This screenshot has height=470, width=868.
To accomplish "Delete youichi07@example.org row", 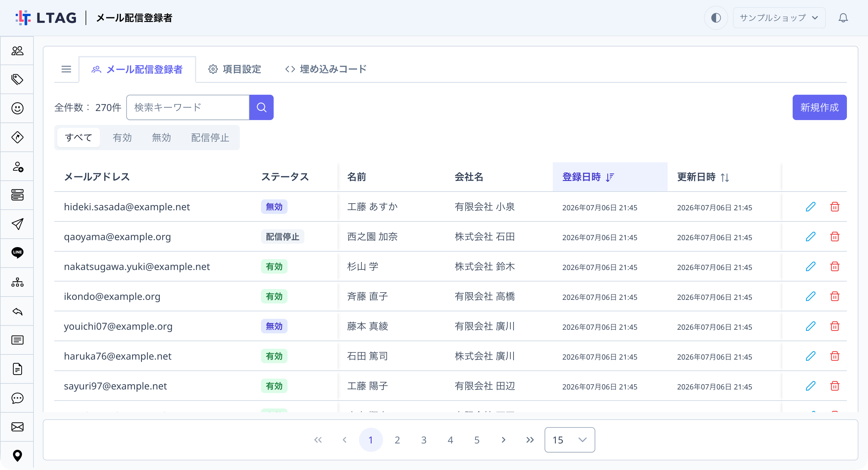I will pos(835,326).
